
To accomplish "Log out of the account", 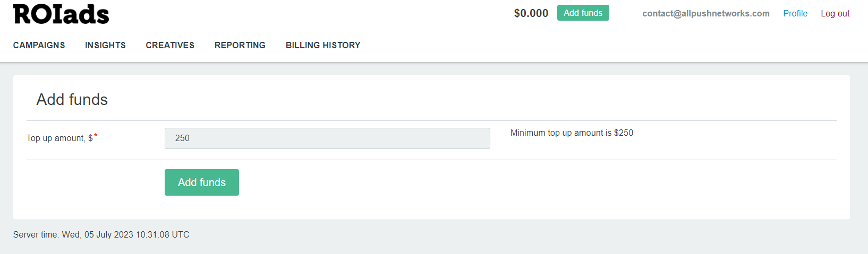I will point(835,14).
